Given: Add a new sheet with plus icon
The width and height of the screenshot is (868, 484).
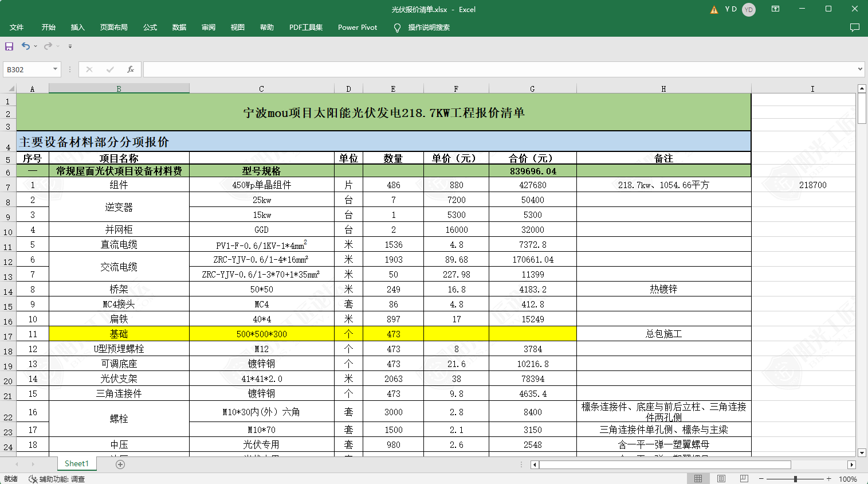Looking at the screenshot, I should [x=120, y=465].
